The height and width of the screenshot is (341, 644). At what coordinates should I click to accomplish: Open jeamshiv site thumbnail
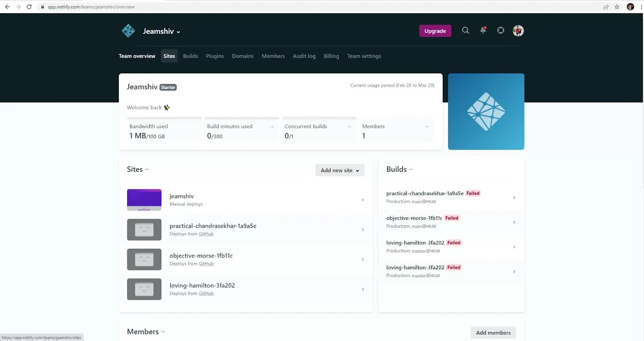[144, 200]
